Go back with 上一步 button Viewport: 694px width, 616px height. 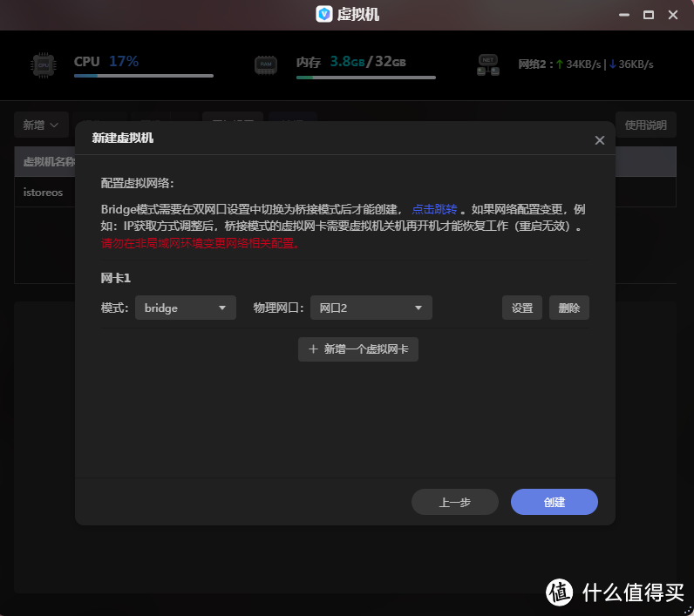pyautogui.click(x=455, y=502)
